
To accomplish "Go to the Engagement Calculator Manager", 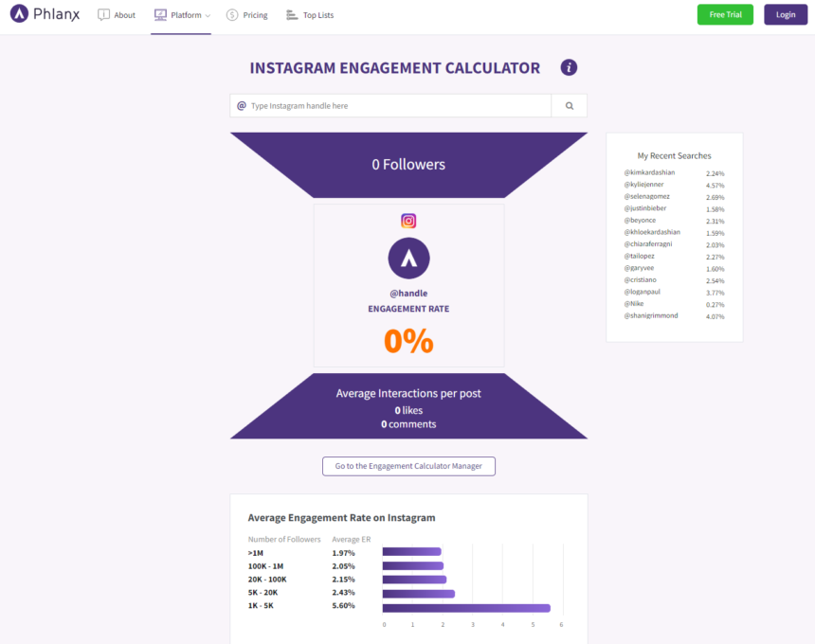I will (408, 466).
